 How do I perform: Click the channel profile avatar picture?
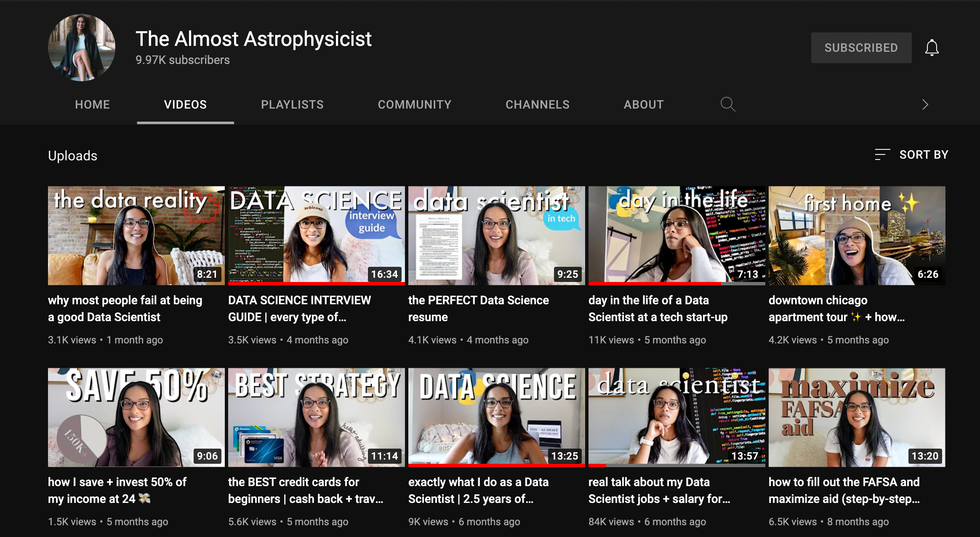[82, 48]
